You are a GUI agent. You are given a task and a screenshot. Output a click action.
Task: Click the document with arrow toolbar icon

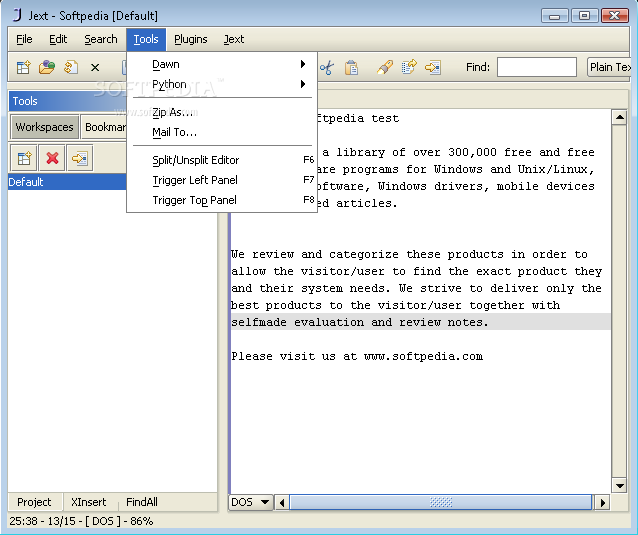[409, 67]
